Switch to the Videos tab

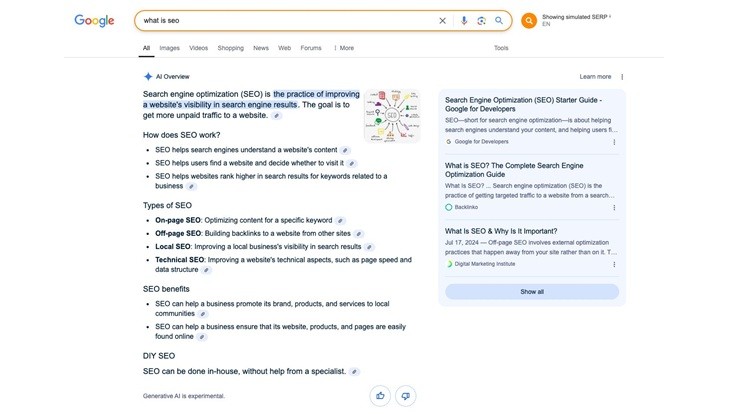coord(198,48)
